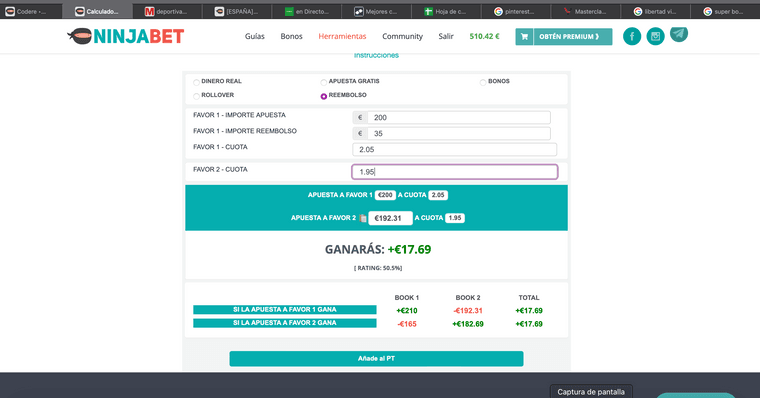Click the 2.05 cuota value in teal bar
The height and width of the screenshot is (398, 760).
[438, 195]
